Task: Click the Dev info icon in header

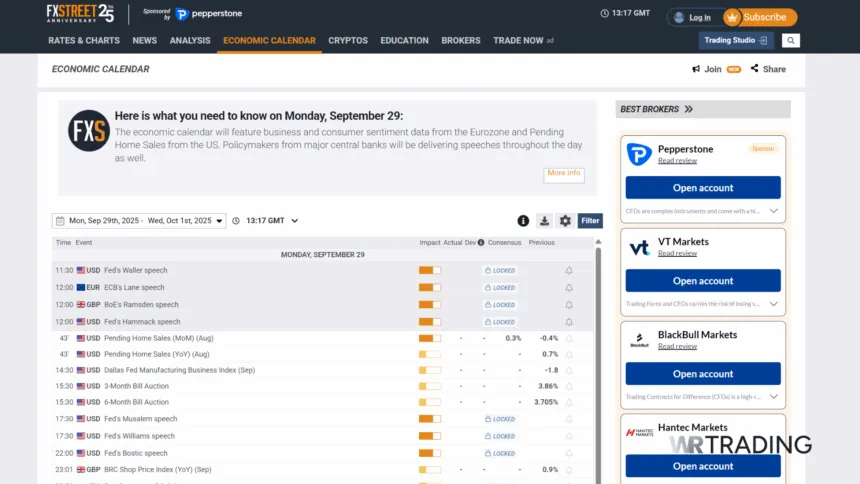Action: [x=481, y=243]
